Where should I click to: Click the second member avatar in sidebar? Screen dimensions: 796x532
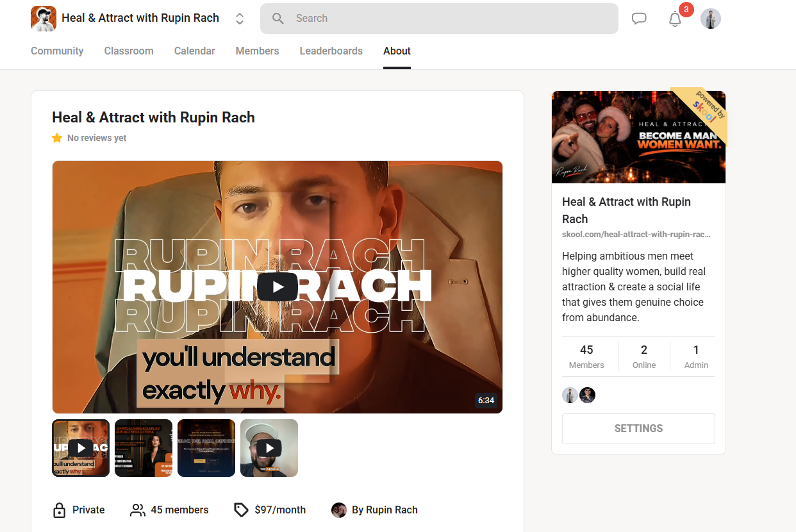pyautogui.click(x=588, y=395)
